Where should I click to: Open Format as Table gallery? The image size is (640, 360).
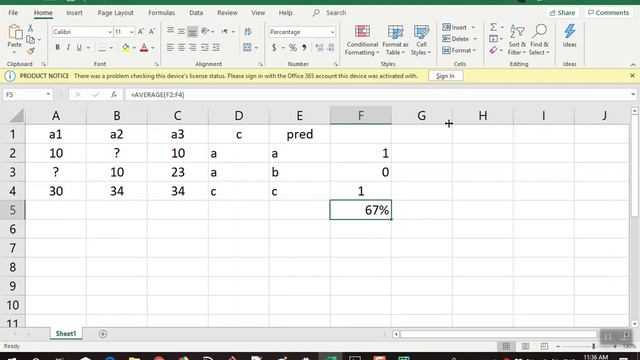point(395,40)
